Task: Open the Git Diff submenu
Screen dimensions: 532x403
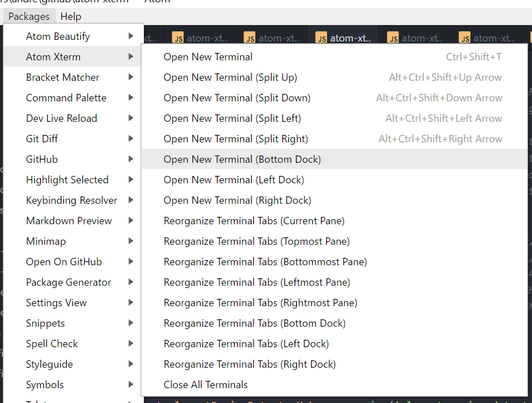Action: click(x=72, y=139)
